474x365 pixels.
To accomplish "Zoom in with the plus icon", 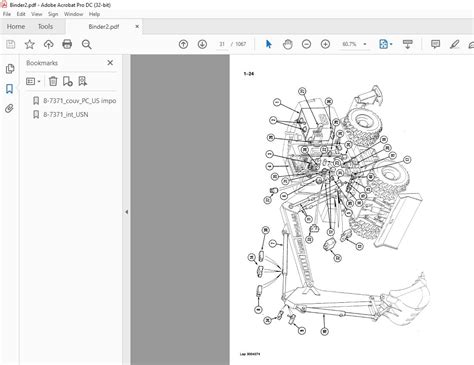I will point(325,44).
